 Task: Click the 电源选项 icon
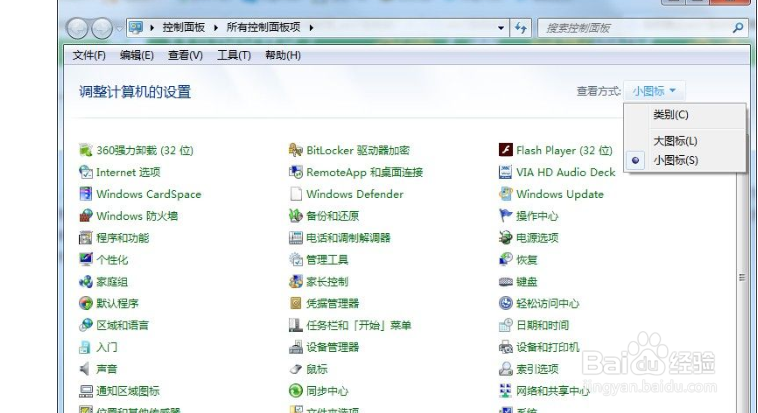[x=506, y=237]
